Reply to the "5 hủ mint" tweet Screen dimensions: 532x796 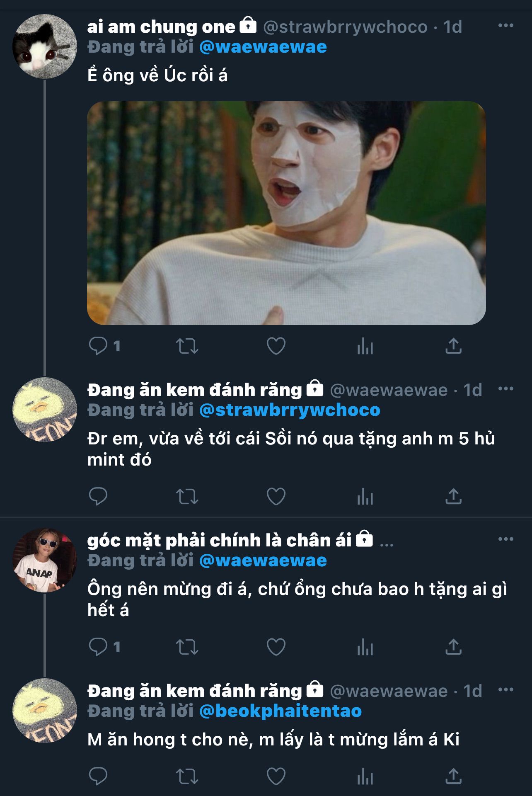click(x=98, y=496)
